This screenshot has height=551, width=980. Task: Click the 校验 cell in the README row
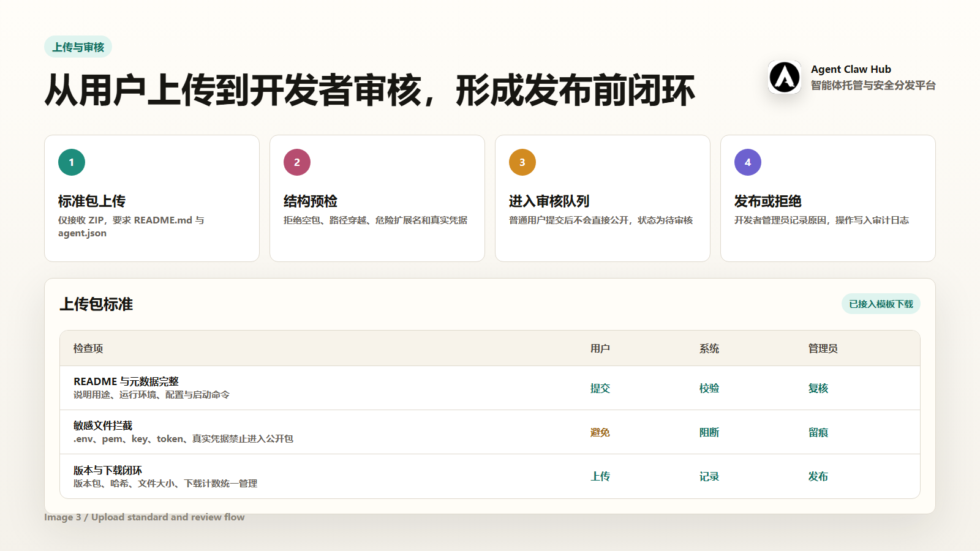709,388
